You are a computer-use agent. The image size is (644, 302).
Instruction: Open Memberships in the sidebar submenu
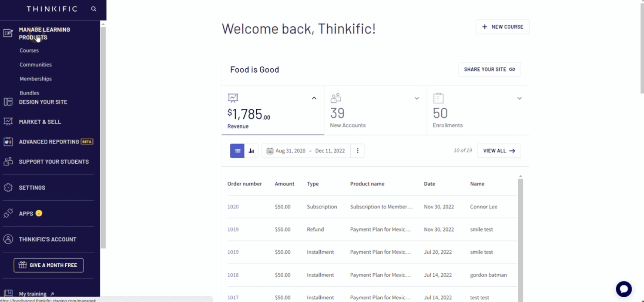click(x=36, y=79)
